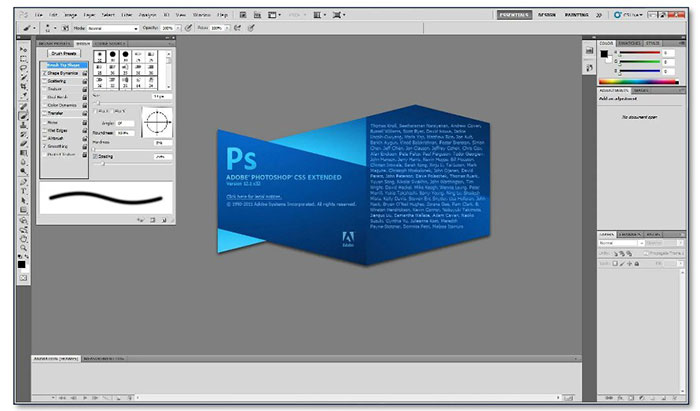The image size is (700, 411).
Task: Select the Pen tool
Action: tap(23, 182)
